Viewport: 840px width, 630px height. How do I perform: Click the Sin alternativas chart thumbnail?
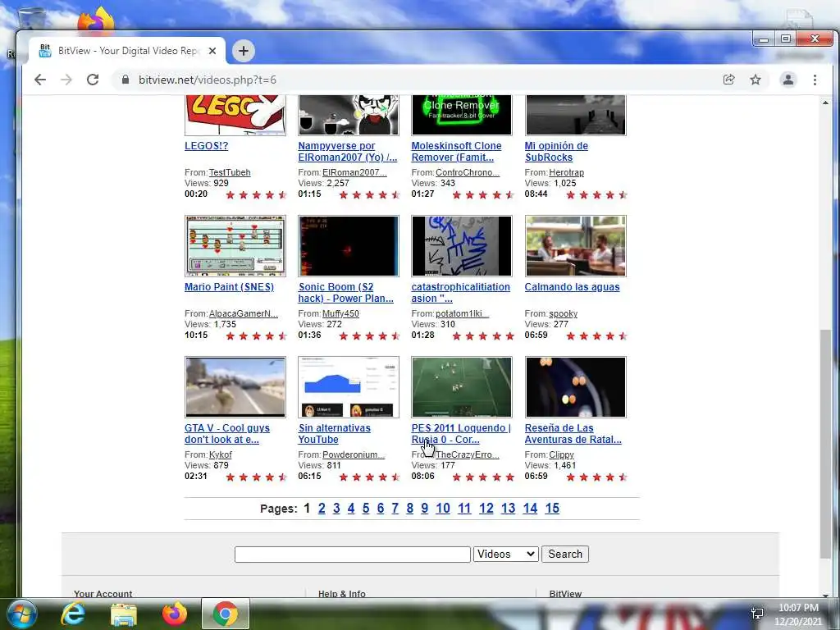(x=349, y=387)
